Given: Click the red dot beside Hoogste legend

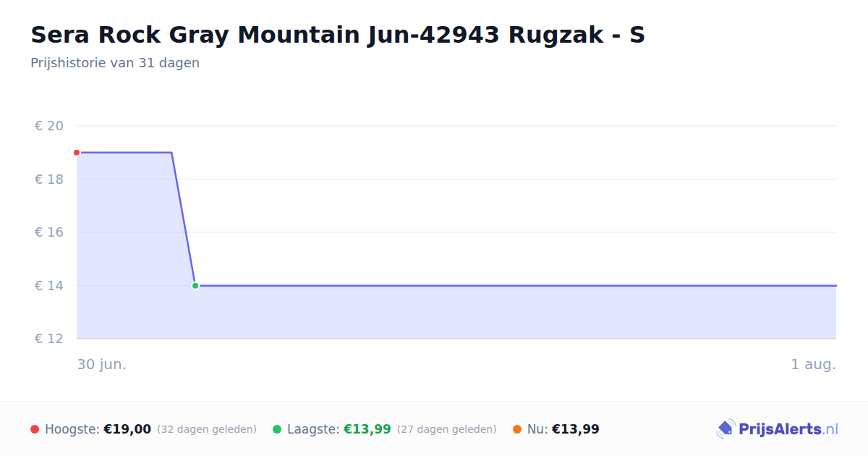Looking at the screenshot, I should pyautogui.click(x=35, y=429).
